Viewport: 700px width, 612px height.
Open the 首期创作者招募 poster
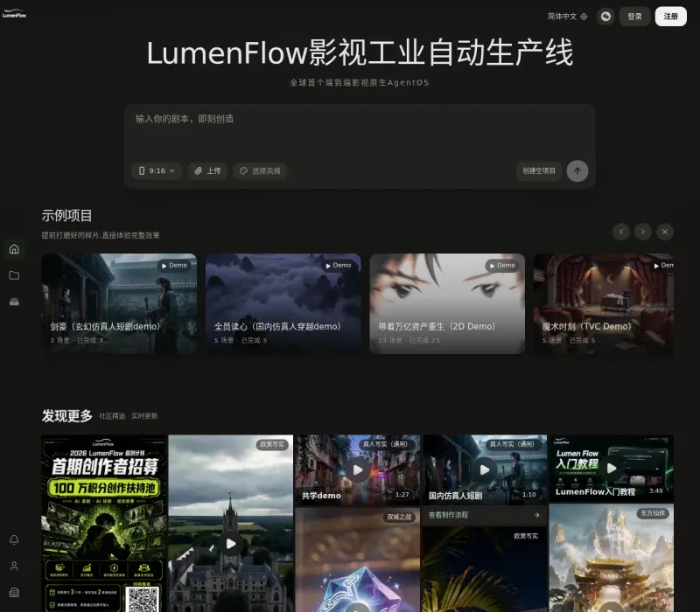(104, 523)
